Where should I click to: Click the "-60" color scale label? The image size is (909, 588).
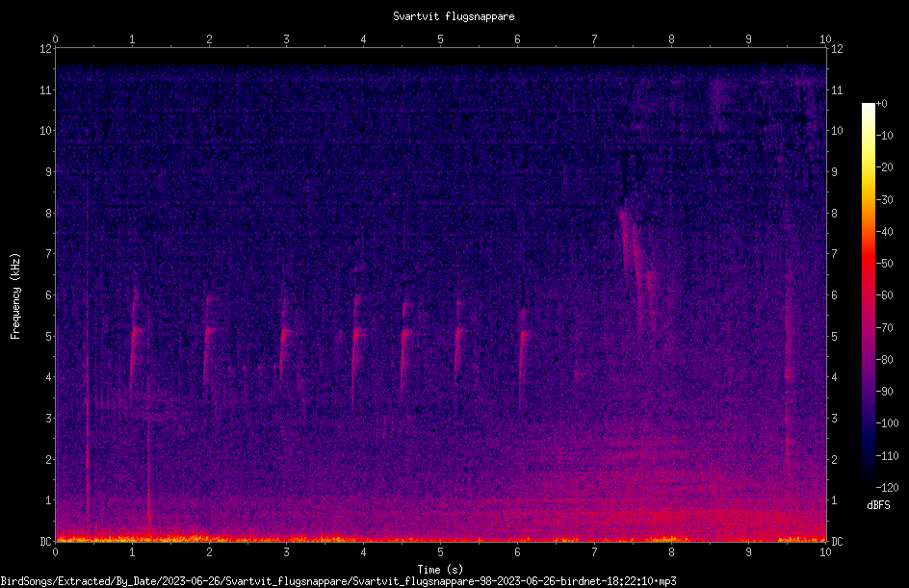coord(885,295)
